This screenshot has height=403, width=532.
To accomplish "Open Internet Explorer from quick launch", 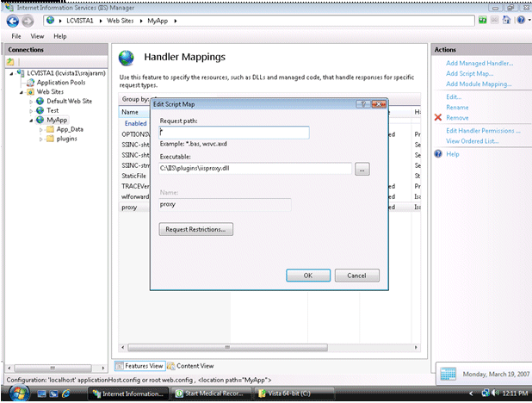I will coord(65,394).
